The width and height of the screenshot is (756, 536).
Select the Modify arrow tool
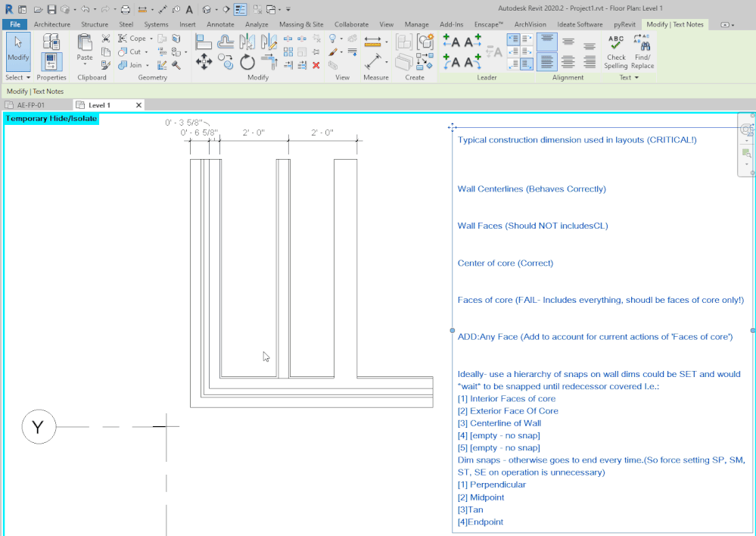18,52
